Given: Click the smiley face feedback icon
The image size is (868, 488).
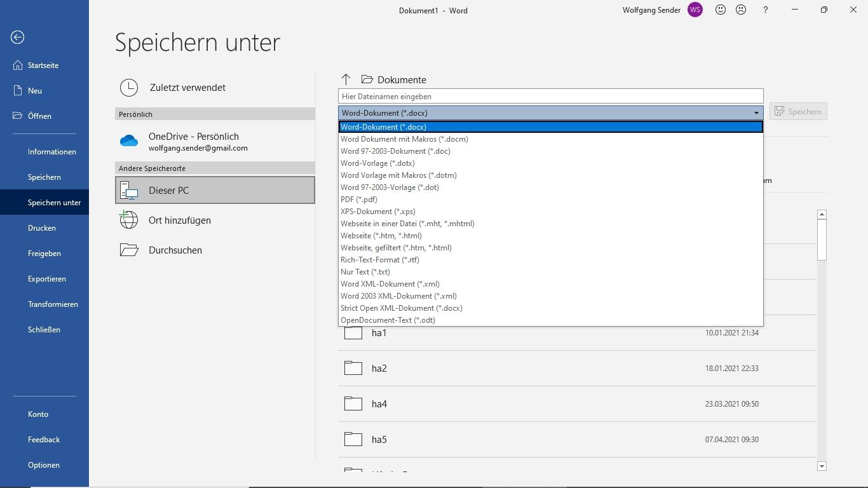Looking at the screenshot, I should pyautogui.click(x=721, y=10).
